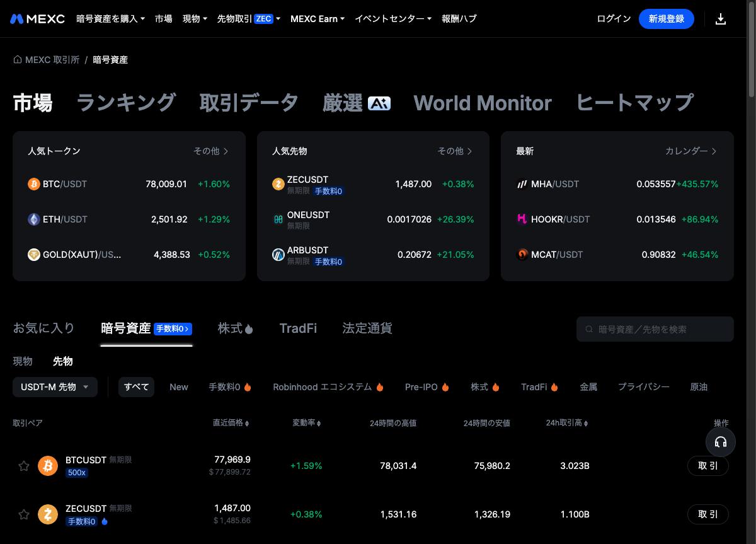The width and height of the screenshot is (756, 544).
Task: Click the ETH coin icon in 人気トークン
Action: tap(34, 219)
